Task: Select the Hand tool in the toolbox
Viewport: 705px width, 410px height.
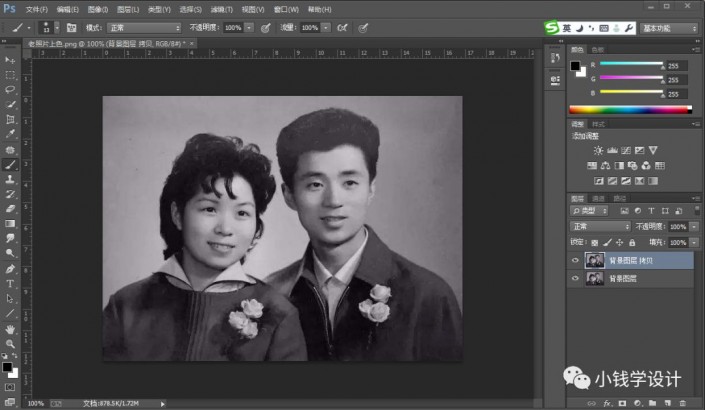Action: (10, 328)
